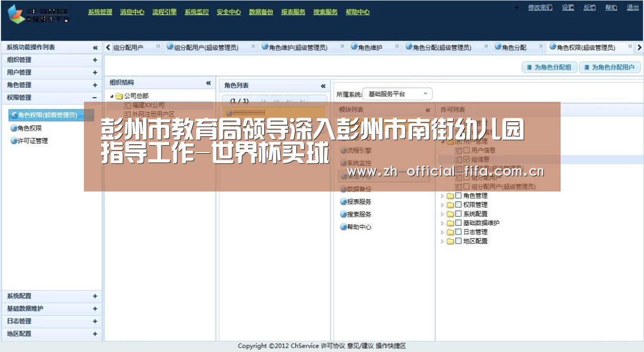Check the 角色管理 permission checkbox
Image resolution: width=644 pixels, height=352 pixels.
coord(458,196)
